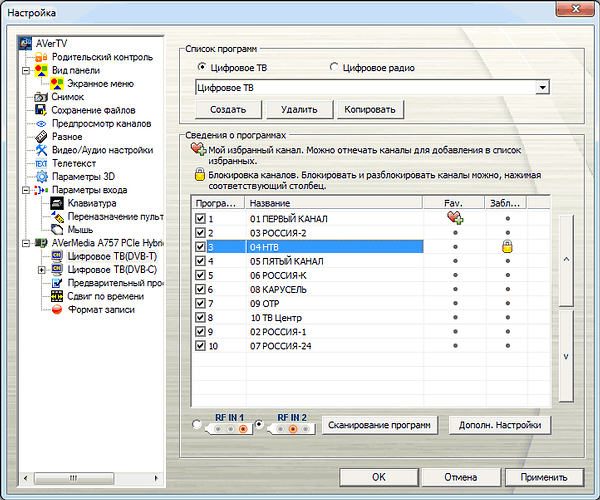Screen dimensions: 600x500
Task: Click the Создать button
Action: point(228,110)
